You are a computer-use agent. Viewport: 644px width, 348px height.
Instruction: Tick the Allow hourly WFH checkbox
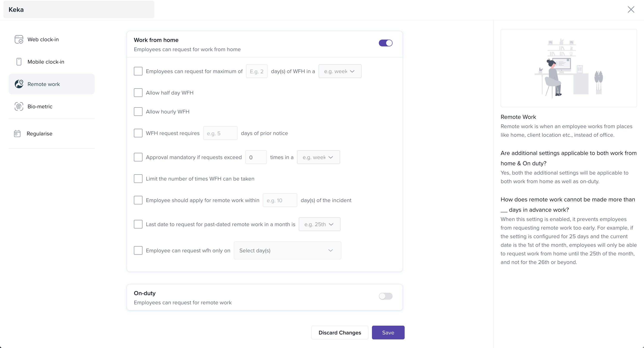tap(138, 112)
